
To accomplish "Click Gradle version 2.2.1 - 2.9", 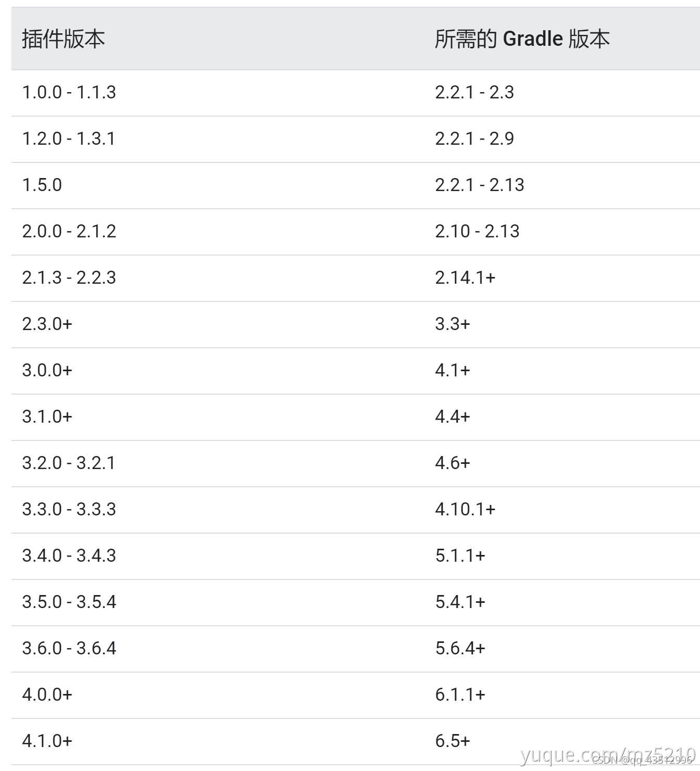I will point(474,138).
